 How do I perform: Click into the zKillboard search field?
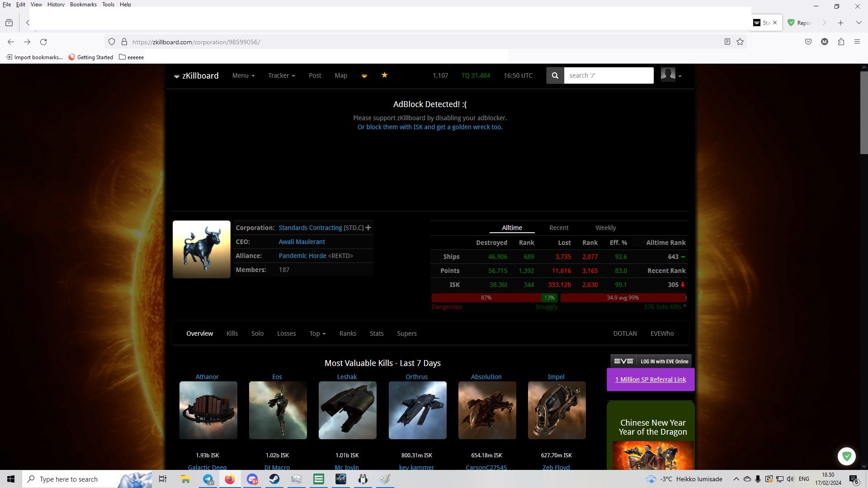point(608,75)
